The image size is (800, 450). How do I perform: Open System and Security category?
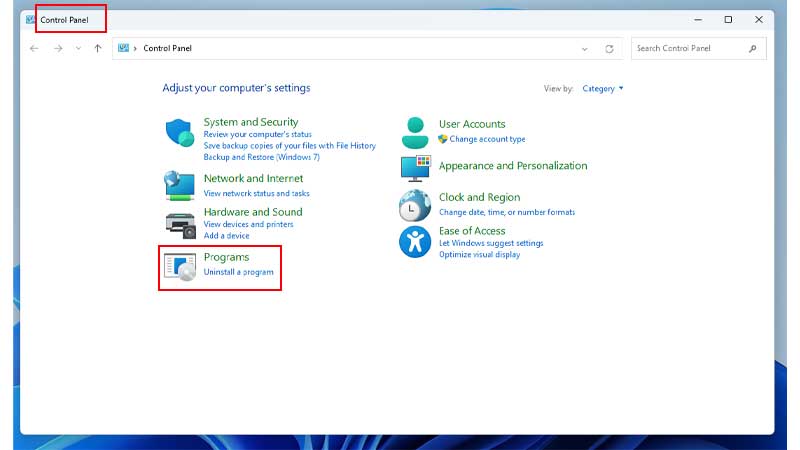(x=251, y=122)
